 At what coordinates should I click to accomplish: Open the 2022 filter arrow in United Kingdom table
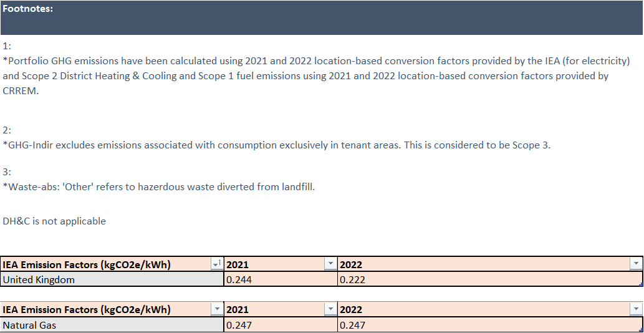click(x=636, y=264)
